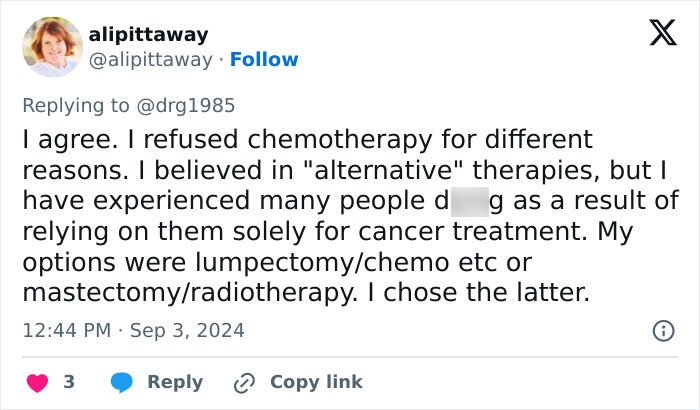Image resolution: width=700 pixels, height=410 pixels.
Task: Click the chain link icon
Action: pos(244,382)
